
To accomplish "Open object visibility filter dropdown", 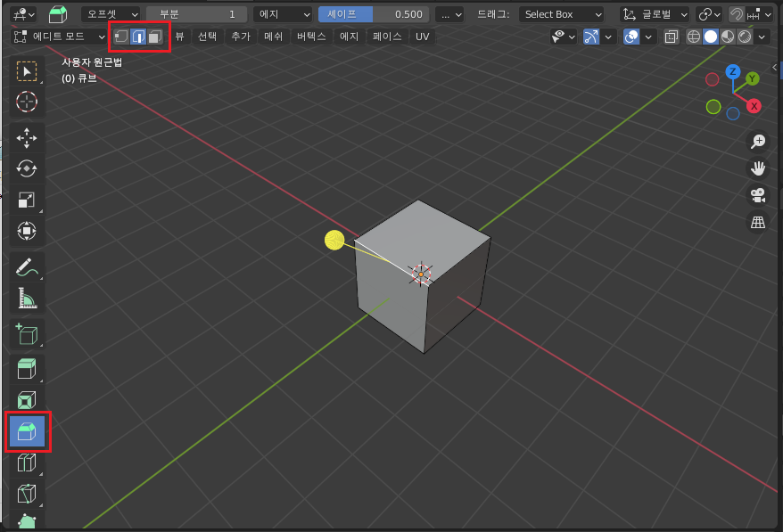I will [564, 37].
